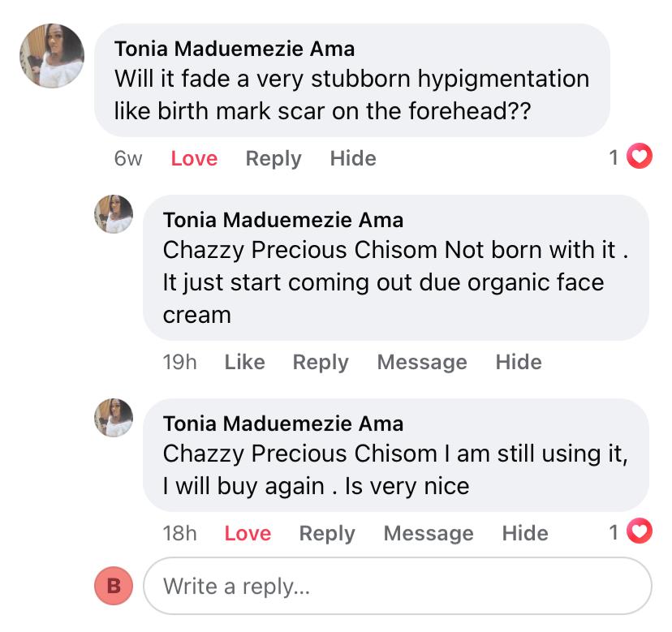Hide the 6w hypigmentation comment
This screenshot has width=672, height=632.
(353, 158)
